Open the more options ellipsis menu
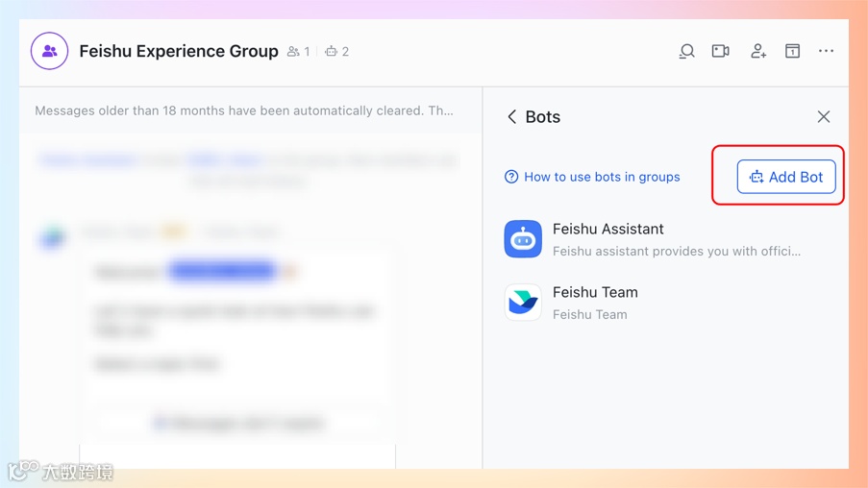 (826, 51)
